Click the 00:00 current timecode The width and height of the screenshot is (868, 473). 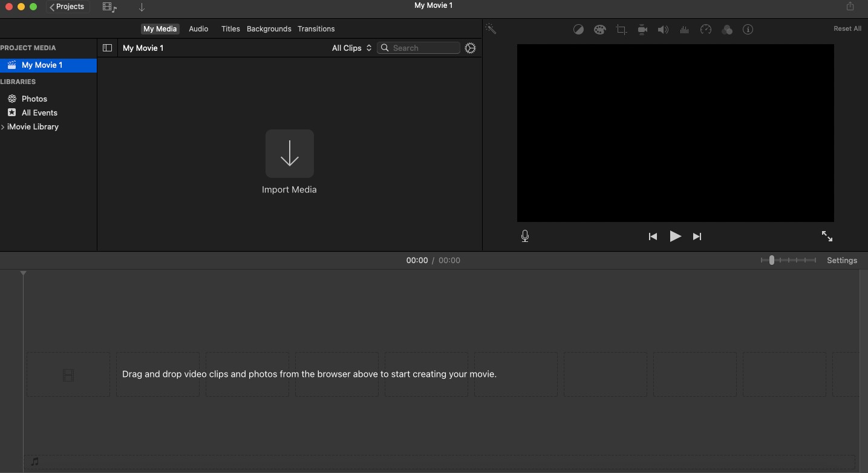[x=417, y=261]
